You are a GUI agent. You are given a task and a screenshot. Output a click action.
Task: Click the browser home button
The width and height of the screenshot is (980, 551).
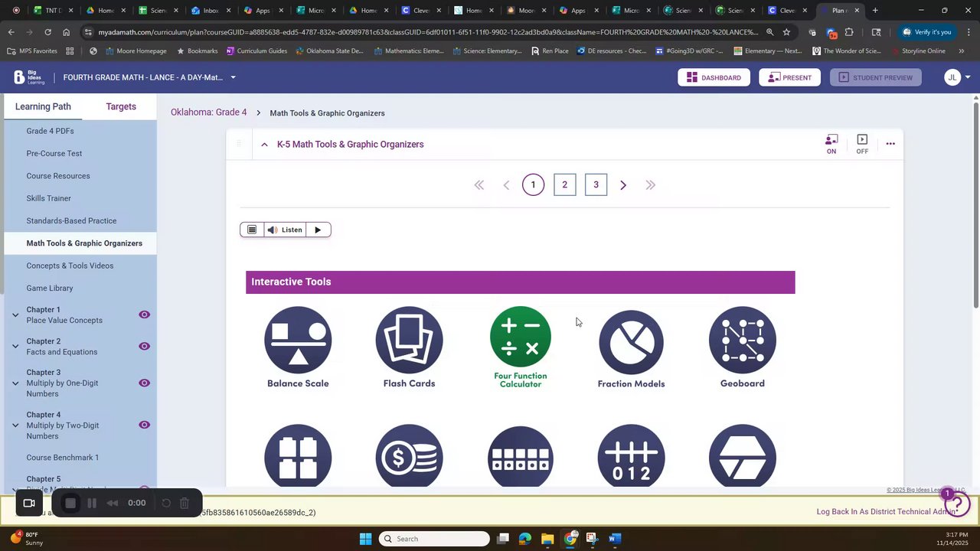tap(67, 32)
